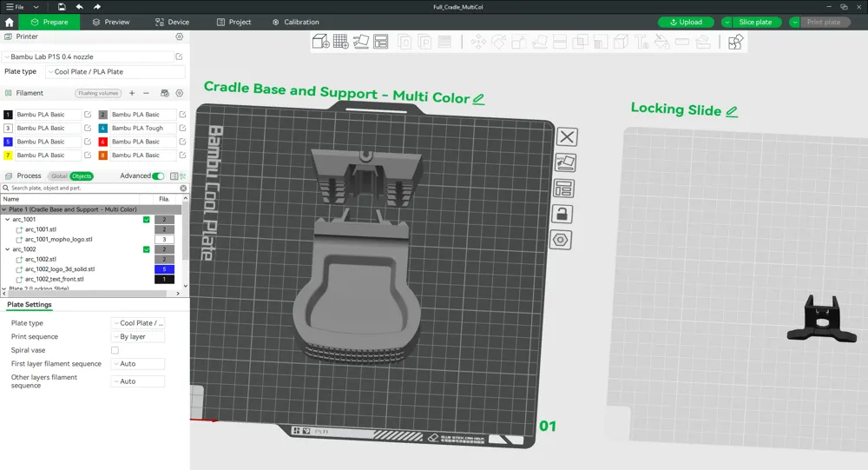
Task: Open Other layers filament sequence dropdown
Action: pyautogui.click(x=138, y=381)
